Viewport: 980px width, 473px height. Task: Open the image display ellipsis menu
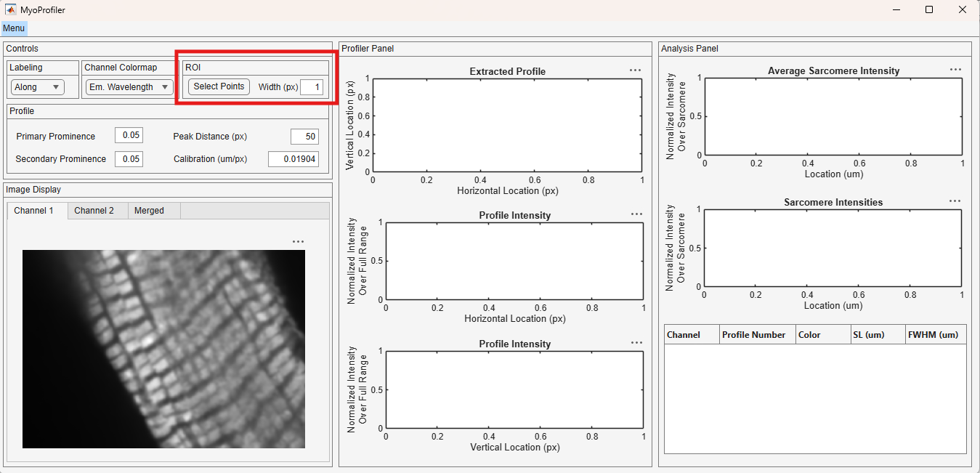(x=298, y=242)
